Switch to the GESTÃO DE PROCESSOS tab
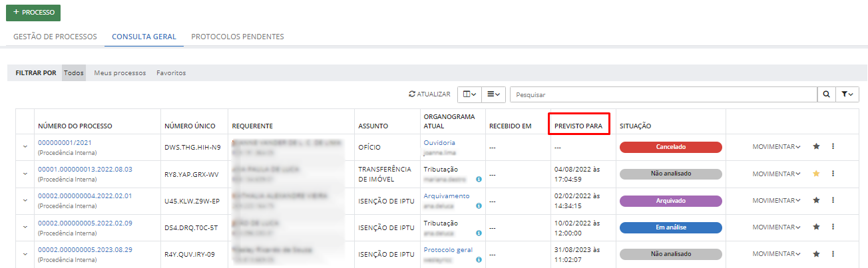Viewport: 868px width, 268px height. click(x=55, y=37)
